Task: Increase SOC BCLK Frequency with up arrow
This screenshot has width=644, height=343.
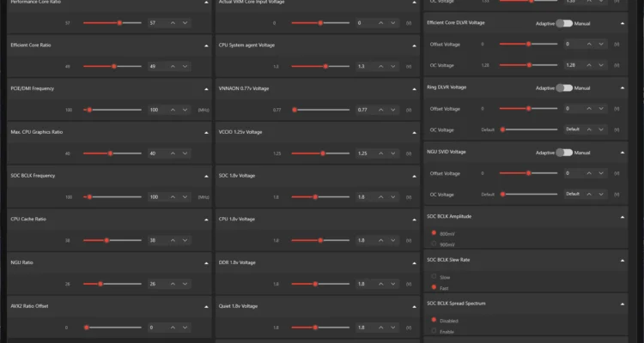Action: 173,197
